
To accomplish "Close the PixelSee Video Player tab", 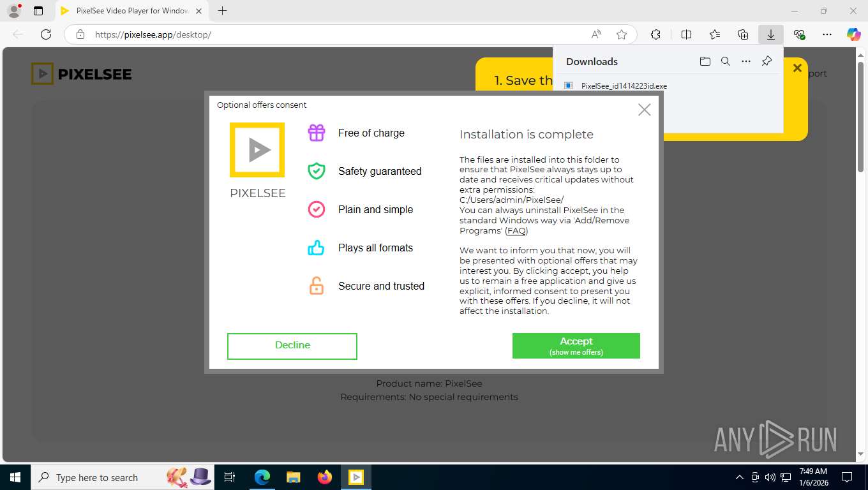I will click(198, 11).
